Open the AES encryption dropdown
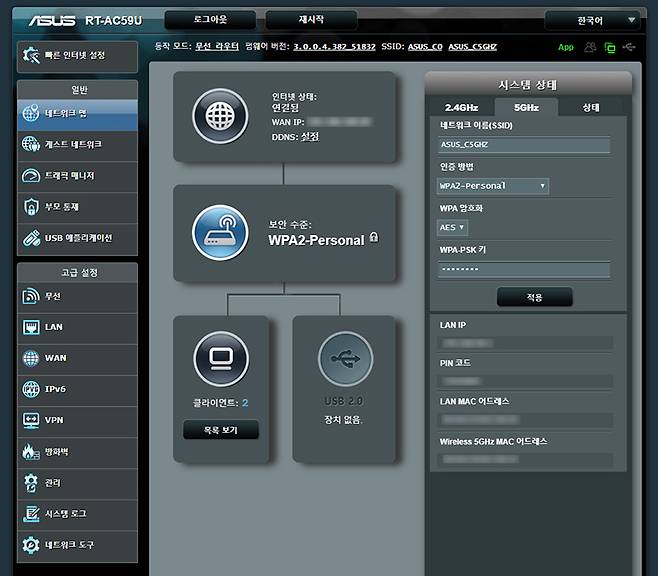Viewport: 658px width, 576px height. [452, 227]
